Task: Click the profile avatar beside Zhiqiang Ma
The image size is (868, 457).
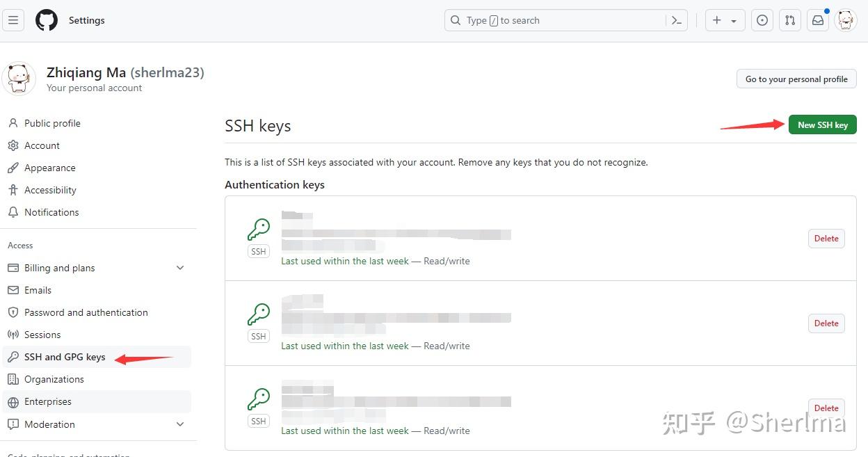Action: click(x=19, y=79)
